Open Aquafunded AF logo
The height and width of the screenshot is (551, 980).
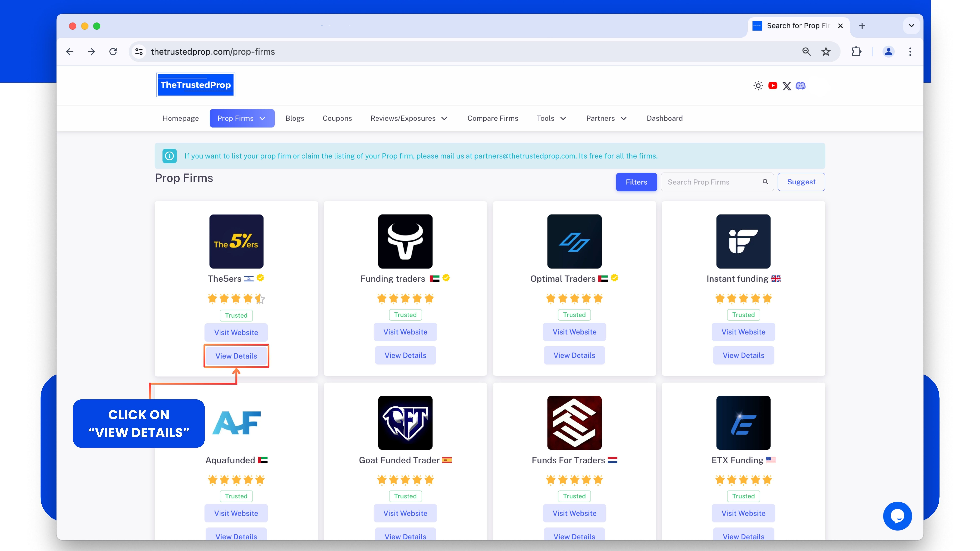pyautogui.click(x=236, y=423)
